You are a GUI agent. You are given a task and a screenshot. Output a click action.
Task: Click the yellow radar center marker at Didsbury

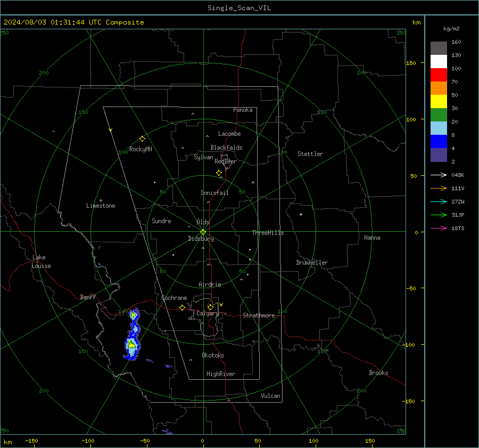[x=203, y=232]
